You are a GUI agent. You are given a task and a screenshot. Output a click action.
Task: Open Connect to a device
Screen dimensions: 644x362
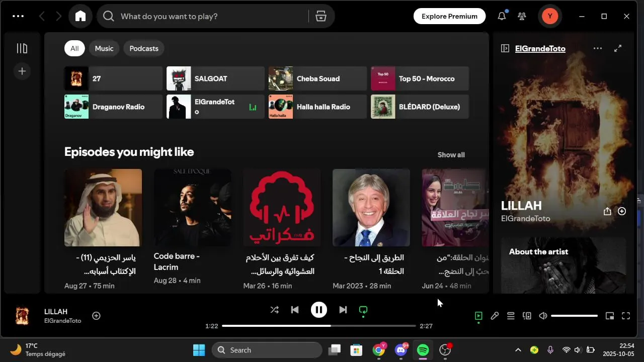coord(527,316)
